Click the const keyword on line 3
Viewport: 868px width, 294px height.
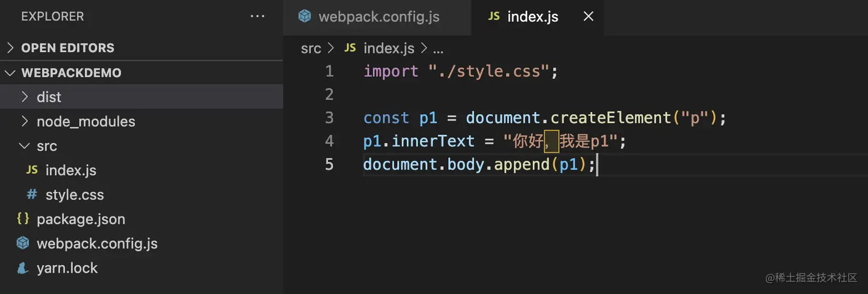click(x=386, y=118)
